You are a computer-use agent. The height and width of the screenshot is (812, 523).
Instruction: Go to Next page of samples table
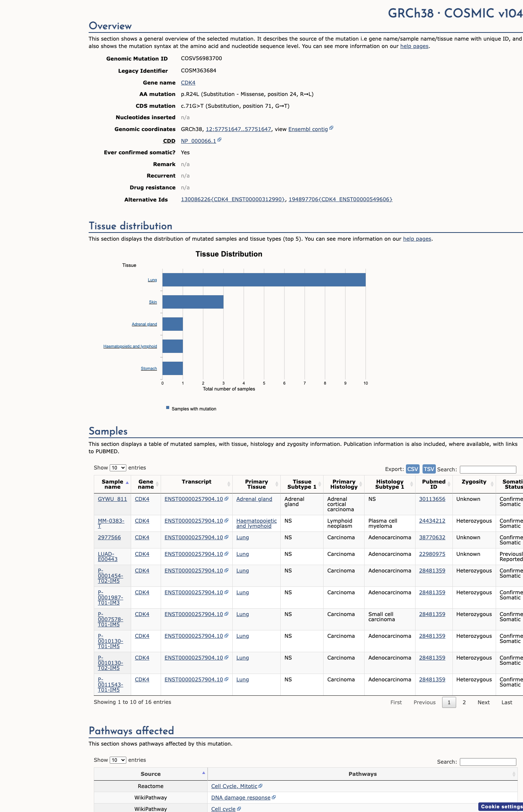(x=483, y=702)
